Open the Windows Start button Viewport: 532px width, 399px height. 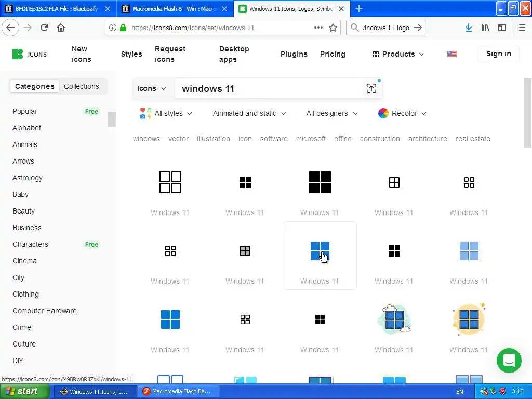(x=24, y=391)
